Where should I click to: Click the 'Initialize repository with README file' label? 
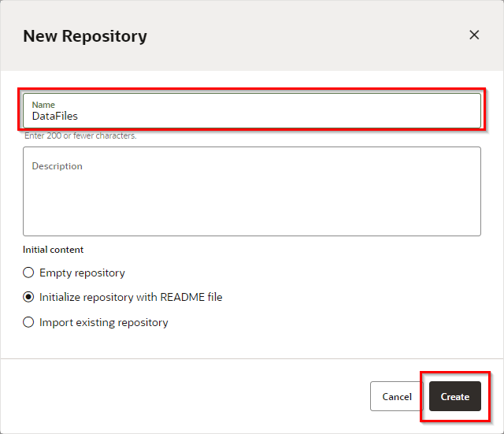point(131,297)
